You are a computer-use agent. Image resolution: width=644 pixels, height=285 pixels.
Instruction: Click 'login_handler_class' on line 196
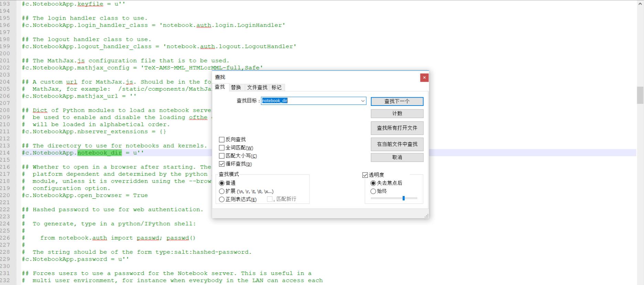click(x=112, y=25)
